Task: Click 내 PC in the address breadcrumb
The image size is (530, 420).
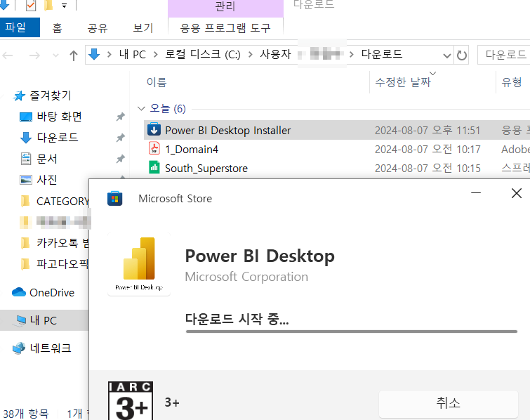Action: coord(133,55)
